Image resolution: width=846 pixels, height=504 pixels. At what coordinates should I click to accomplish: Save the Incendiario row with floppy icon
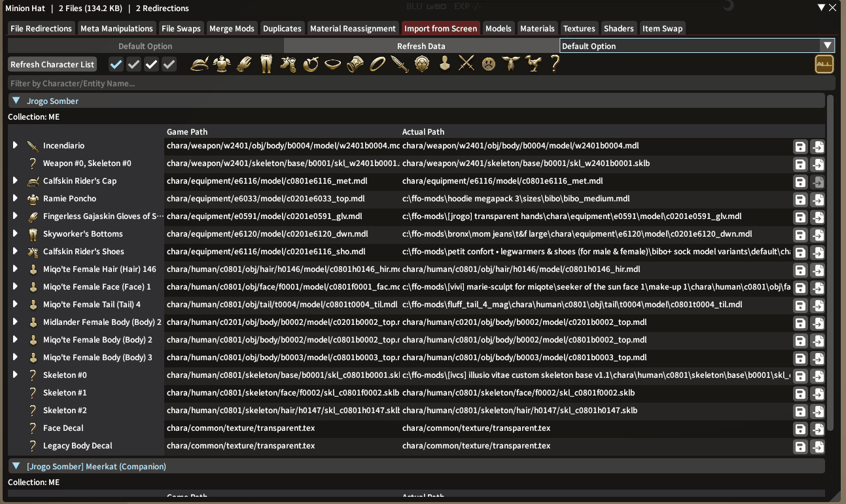pos(800,146)
